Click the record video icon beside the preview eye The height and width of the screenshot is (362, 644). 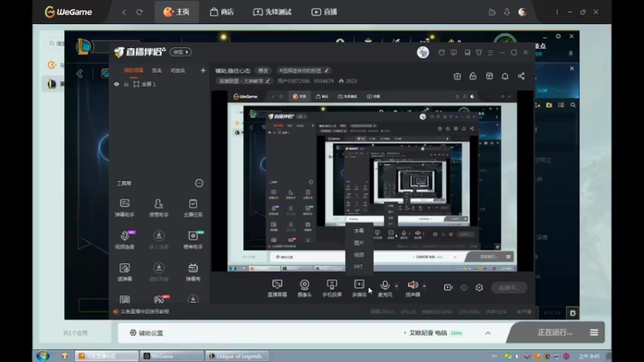coord(448,288)
